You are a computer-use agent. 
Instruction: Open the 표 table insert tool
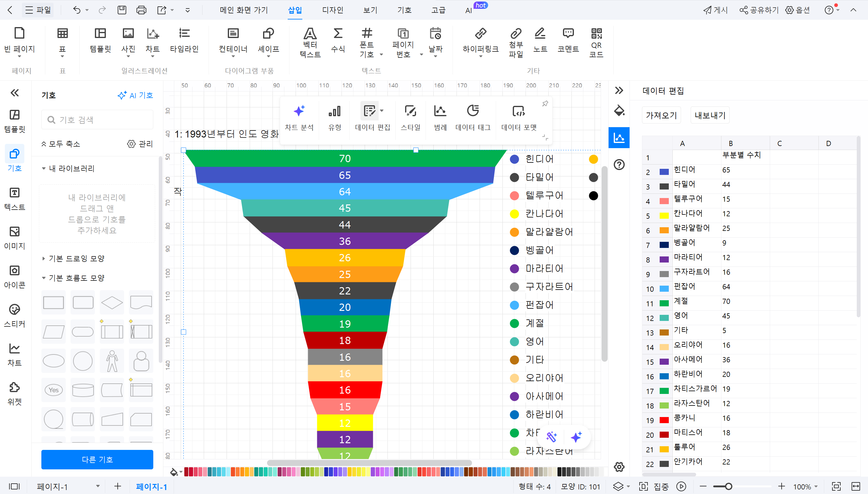click(62, 41)
